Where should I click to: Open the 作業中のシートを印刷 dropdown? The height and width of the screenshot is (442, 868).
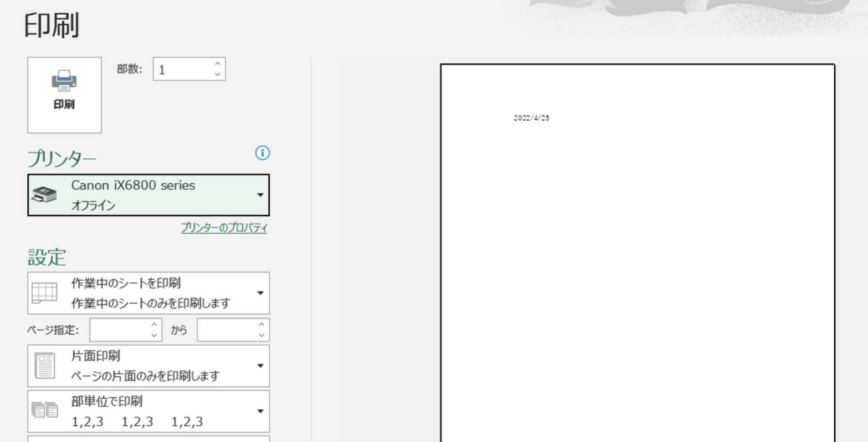click(148, 293)
